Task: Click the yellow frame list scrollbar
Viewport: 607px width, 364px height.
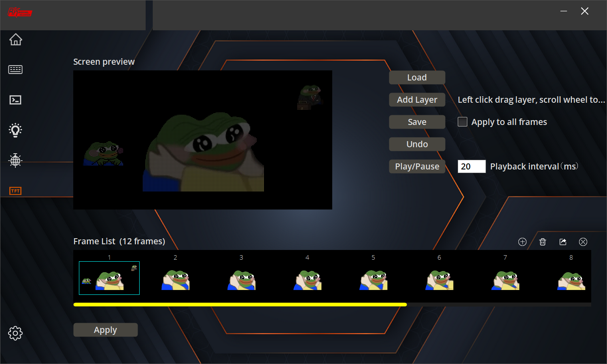Action: point(240,305)
